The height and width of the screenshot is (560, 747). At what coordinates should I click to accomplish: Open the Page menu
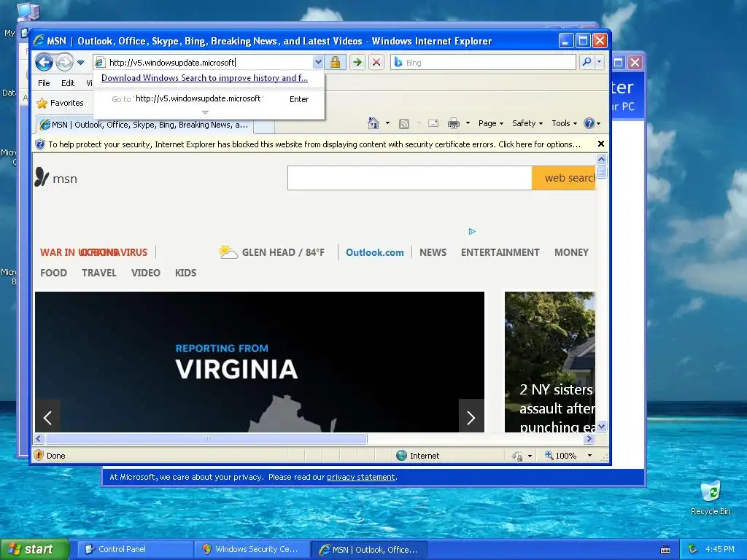pyautogui.click(x=491, y=123)
